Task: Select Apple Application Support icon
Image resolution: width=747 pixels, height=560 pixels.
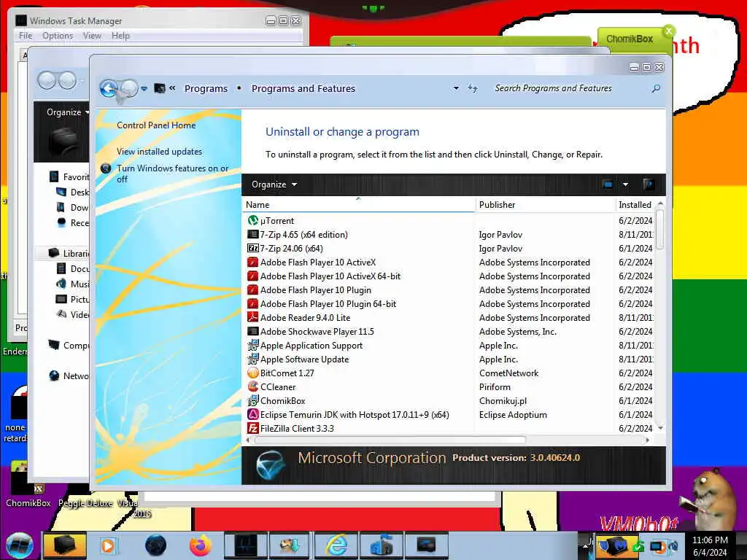Action: [252, 345]
